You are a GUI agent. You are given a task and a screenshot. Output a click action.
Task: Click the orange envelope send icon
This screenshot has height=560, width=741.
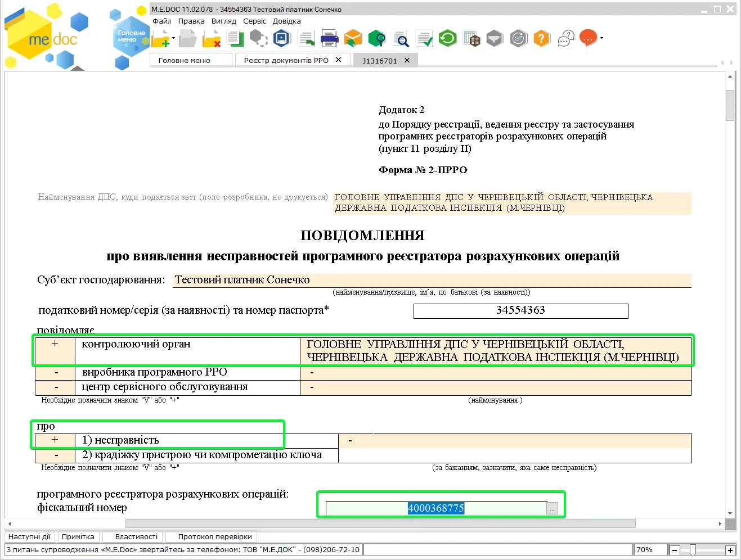[x=353, y=39]
